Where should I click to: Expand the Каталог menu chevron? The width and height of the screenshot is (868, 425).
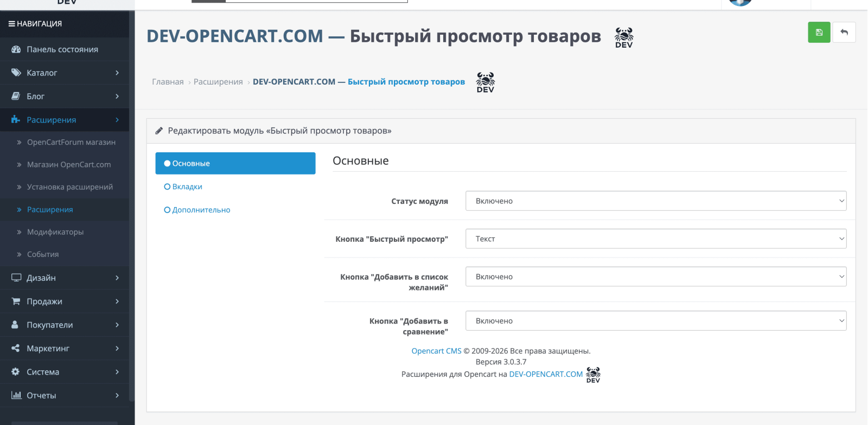117,73
